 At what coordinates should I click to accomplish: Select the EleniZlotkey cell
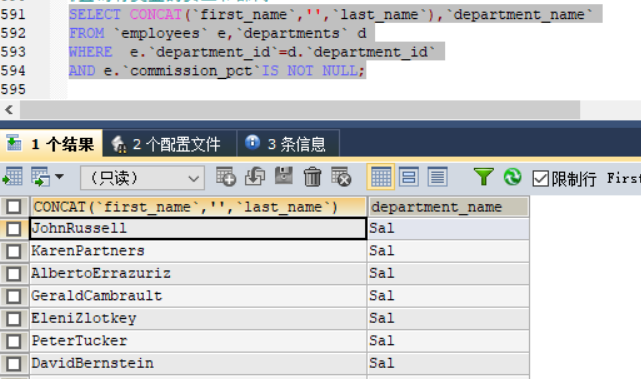pos(198,318)
